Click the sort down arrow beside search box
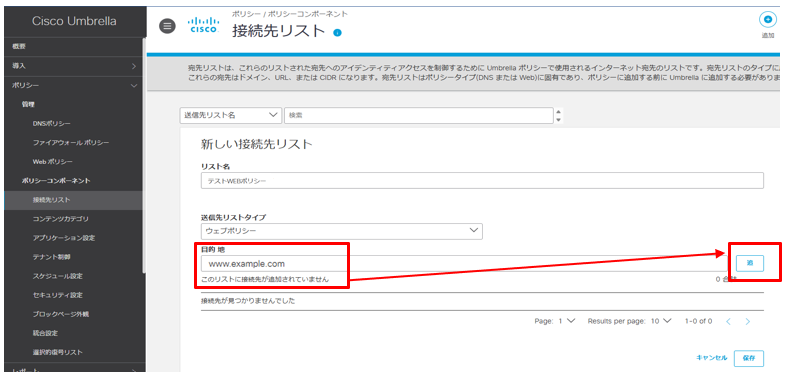Image resolution: width=788 pixels, height=372 pixels. [558, 120]
